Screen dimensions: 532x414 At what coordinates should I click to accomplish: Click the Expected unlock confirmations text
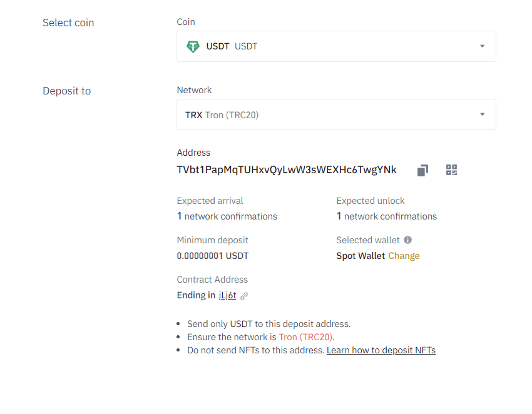(387, 216)
